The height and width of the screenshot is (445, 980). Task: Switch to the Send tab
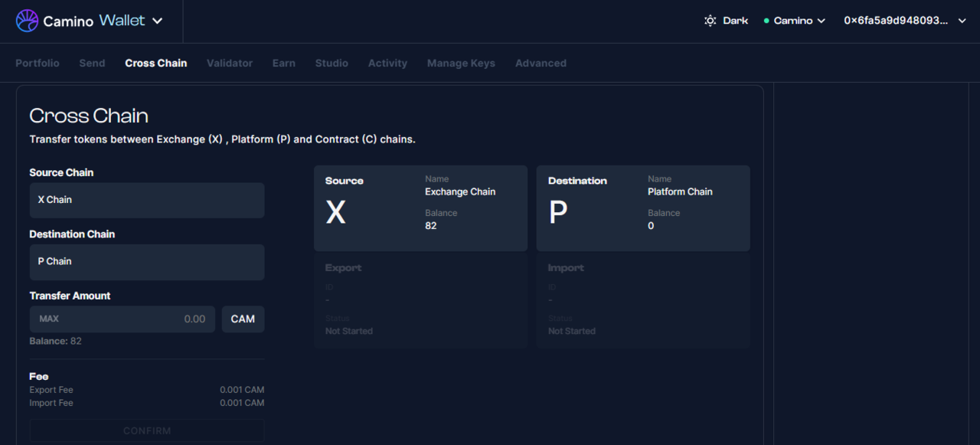(x=92, y=63)
